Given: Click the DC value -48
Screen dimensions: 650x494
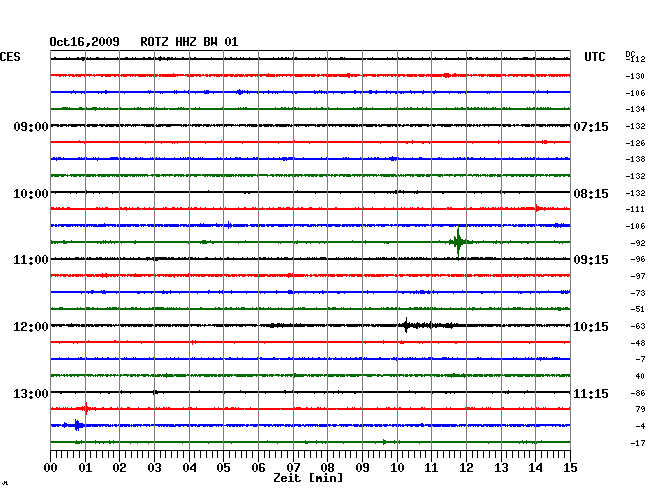Looking at the screenshot, I should point(638,343).
